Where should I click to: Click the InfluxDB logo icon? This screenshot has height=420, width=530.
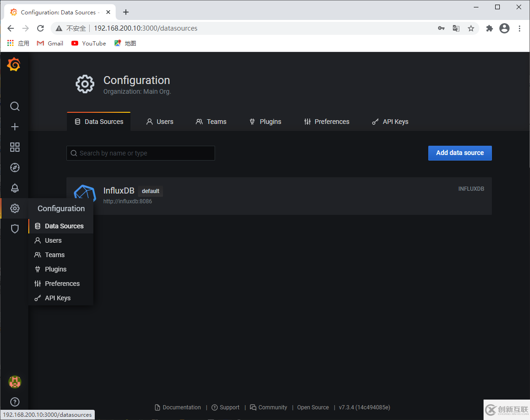point(85,193)
